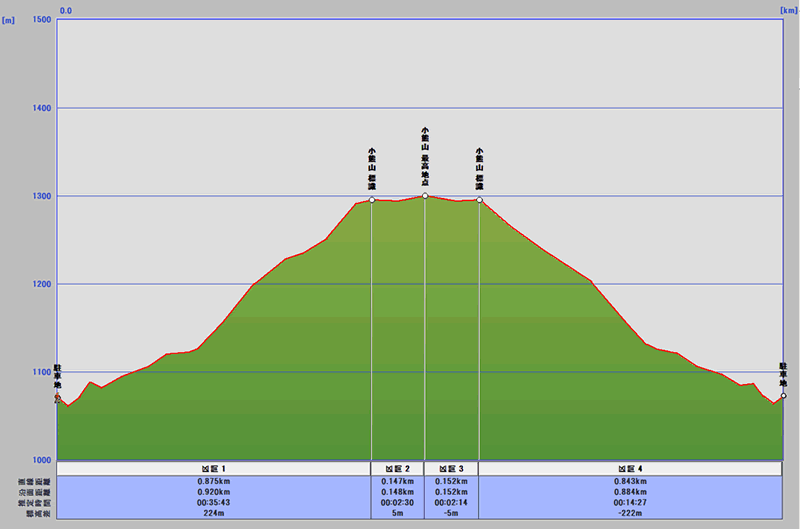Click the 1000 elevation axis label
The width and height of the screenshot is (800, 529).
41,460
